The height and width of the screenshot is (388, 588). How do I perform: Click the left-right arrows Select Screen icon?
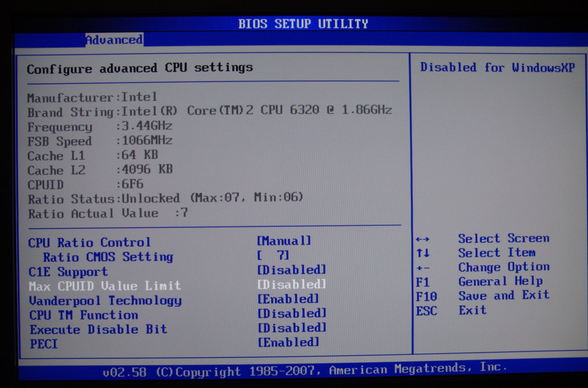point(422,239)
